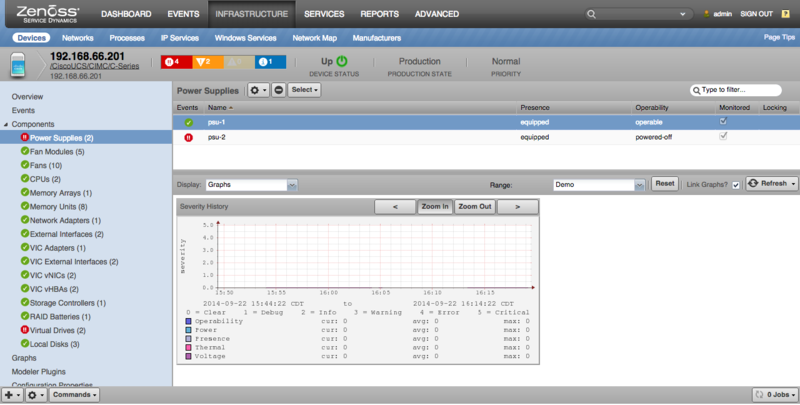
Task: Toggle the Link Graphs checkbox
Action: [736, 185]
